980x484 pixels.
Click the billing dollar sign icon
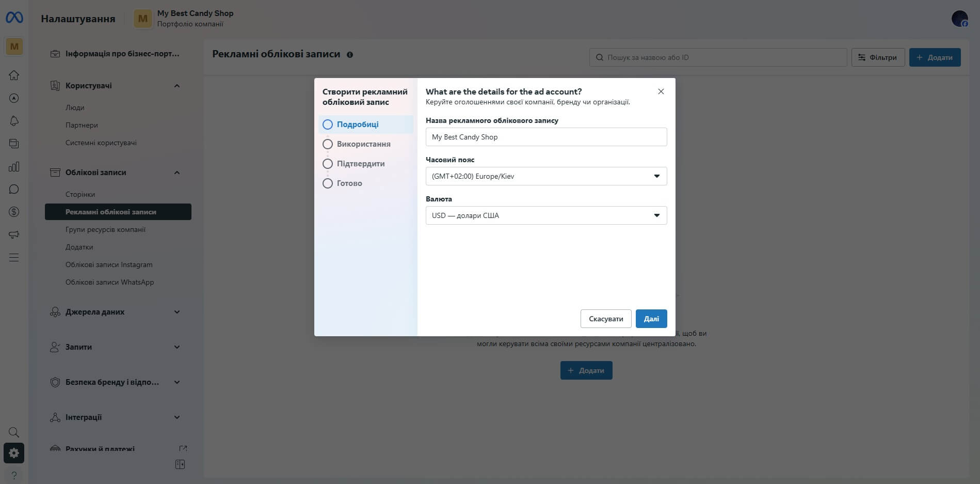click(14, 212)
